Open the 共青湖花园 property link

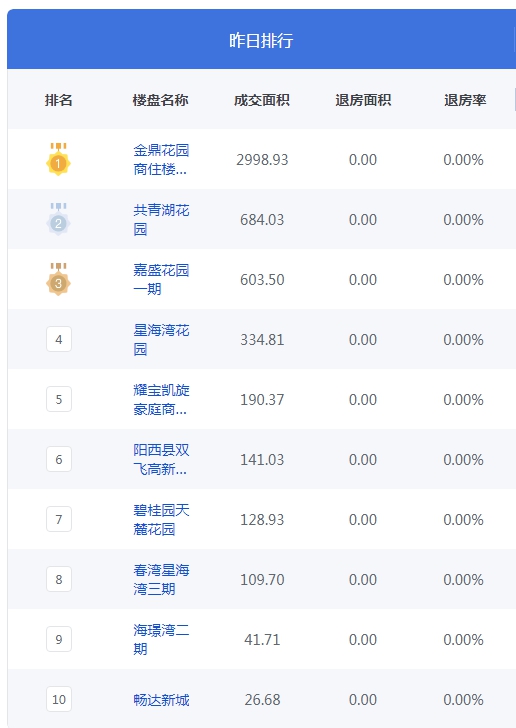point(161,220)
